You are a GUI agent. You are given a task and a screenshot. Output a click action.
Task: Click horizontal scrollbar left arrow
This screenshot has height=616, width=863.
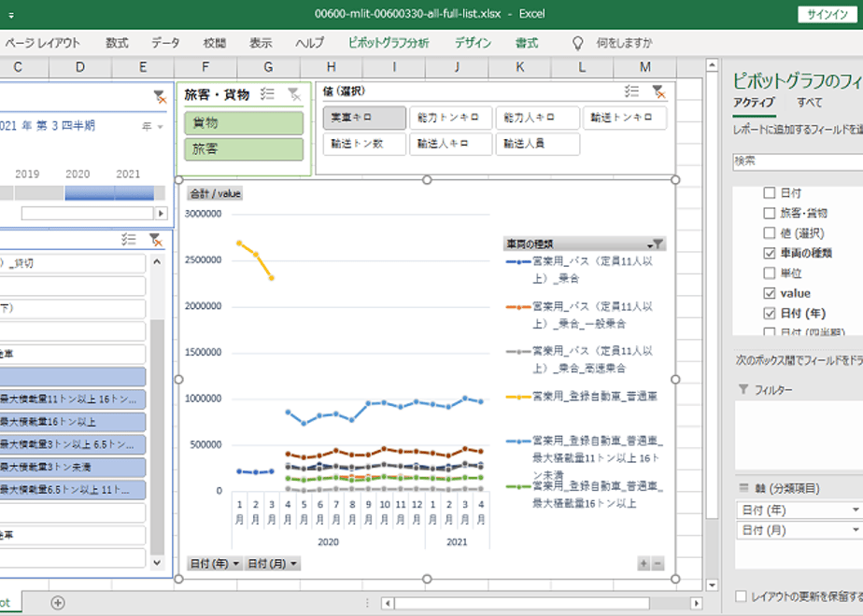(x=388, y=603)
